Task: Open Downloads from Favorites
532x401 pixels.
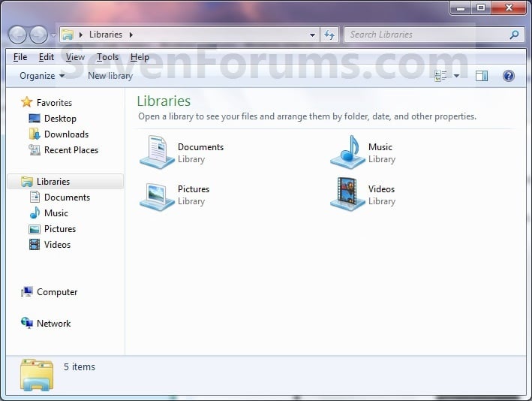Action: [x=66, y=134]
